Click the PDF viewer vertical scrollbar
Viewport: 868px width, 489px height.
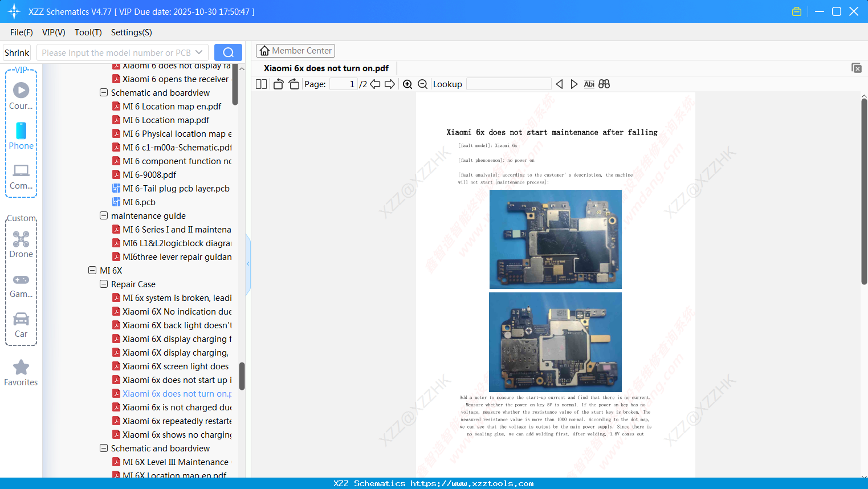point(864,191)
